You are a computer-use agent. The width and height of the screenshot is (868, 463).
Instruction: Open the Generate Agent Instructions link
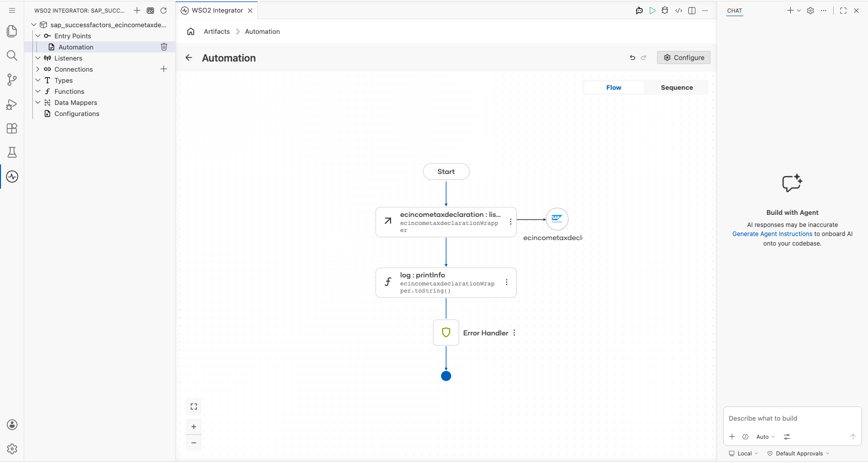772,234
